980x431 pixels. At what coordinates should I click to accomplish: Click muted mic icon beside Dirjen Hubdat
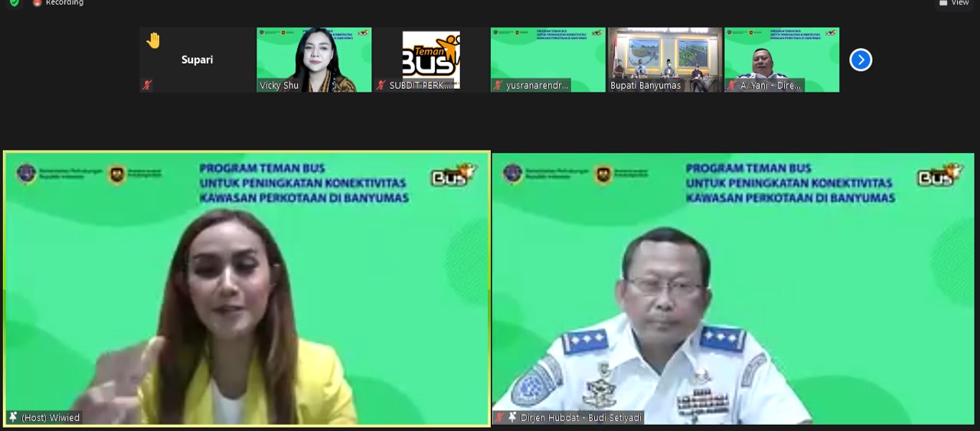tap(500, 417)
